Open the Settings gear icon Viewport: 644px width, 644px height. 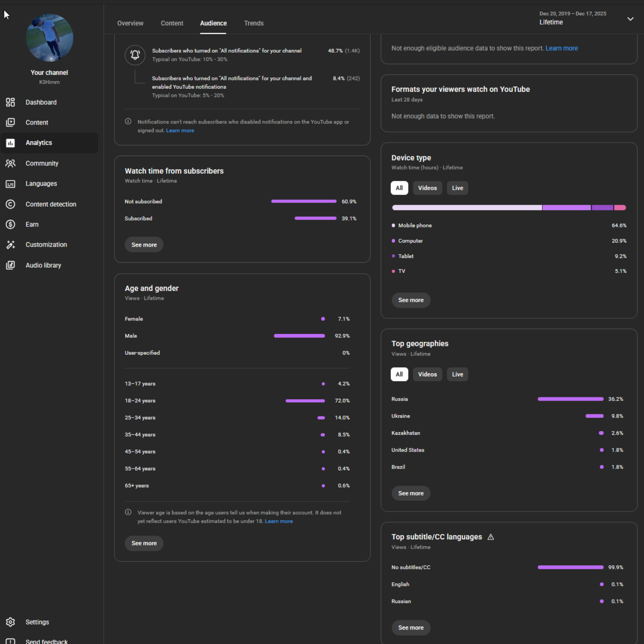(10, 622)
